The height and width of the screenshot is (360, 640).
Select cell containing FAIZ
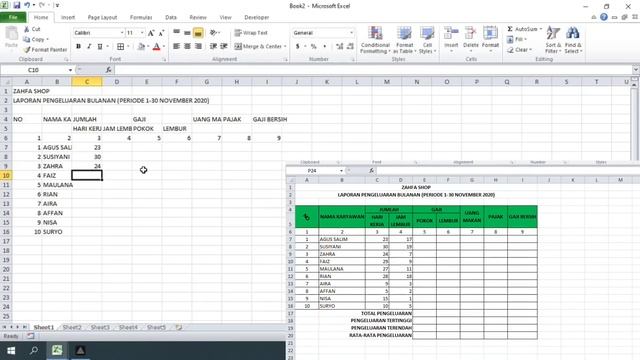click(x=57, y=176)
